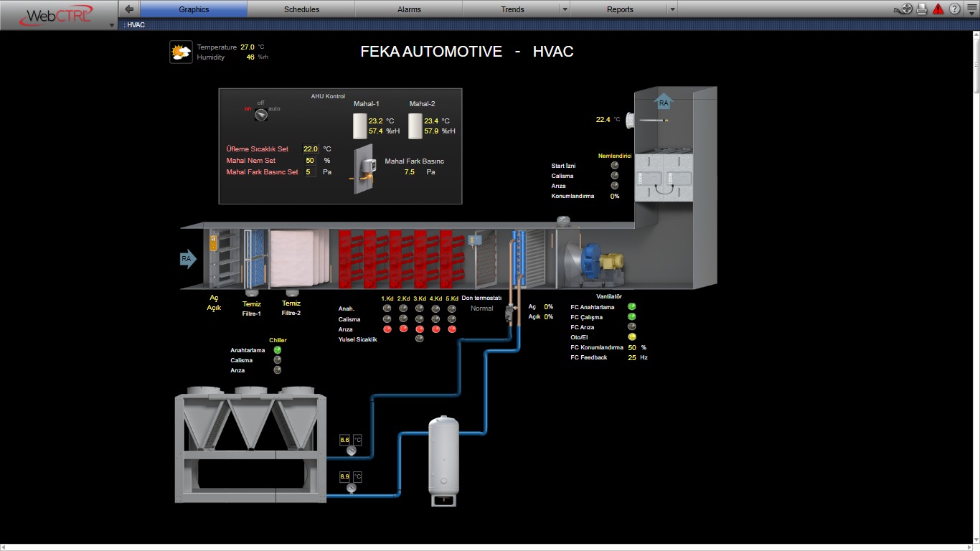
Task: Open the help question mark icon
Action: click(x=955, y=9)
